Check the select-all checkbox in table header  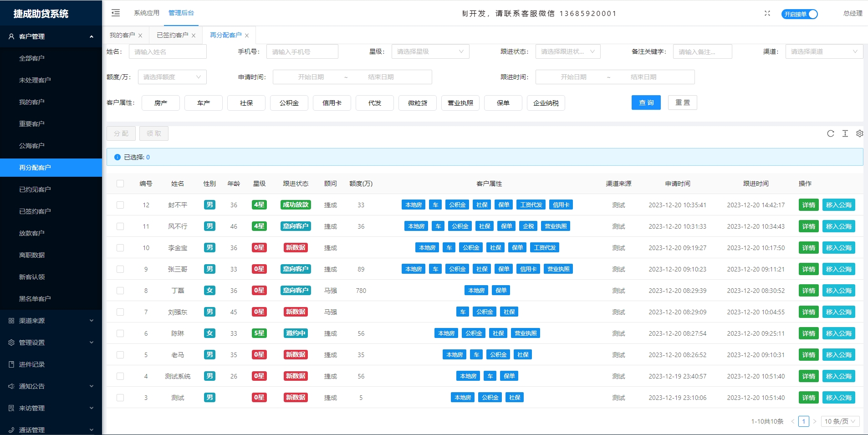pos(120,184)
